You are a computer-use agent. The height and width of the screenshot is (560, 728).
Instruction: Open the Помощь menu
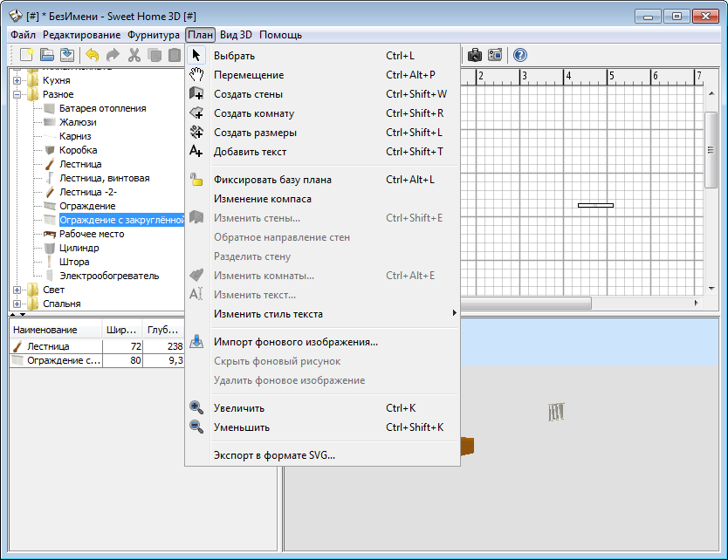[280, 35]
